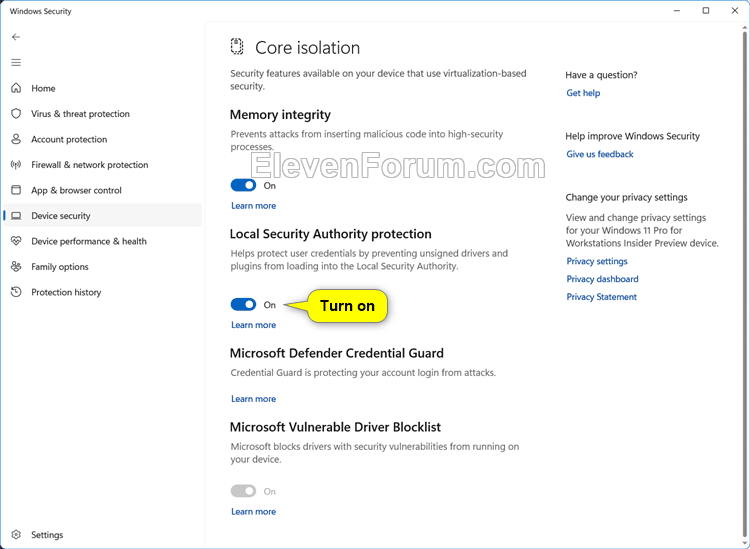Click Microsoft Defender Credential Guard heading
This screenshot has height=549, width=750.
pos(337,353)
